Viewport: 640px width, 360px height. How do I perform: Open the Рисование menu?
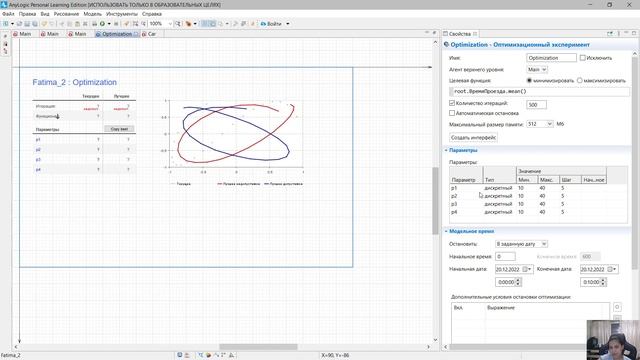66,14
